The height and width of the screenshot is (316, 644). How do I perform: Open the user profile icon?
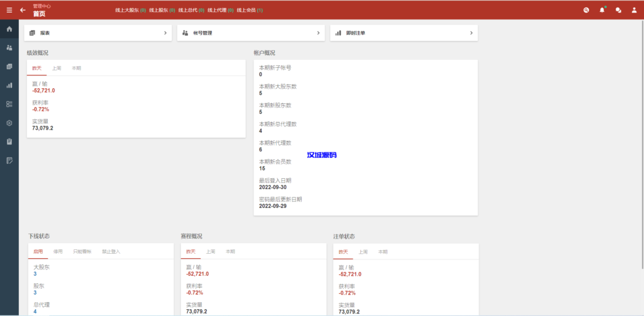[634, 10]
